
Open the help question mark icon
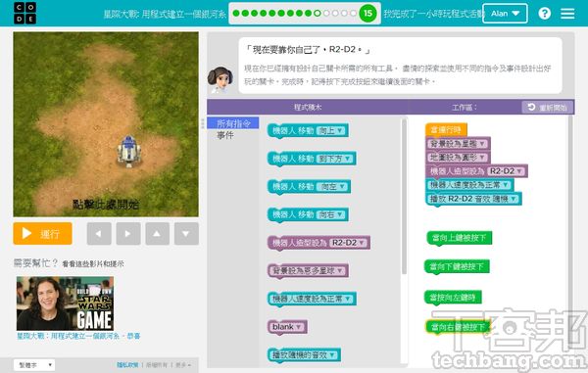point(545,14)
